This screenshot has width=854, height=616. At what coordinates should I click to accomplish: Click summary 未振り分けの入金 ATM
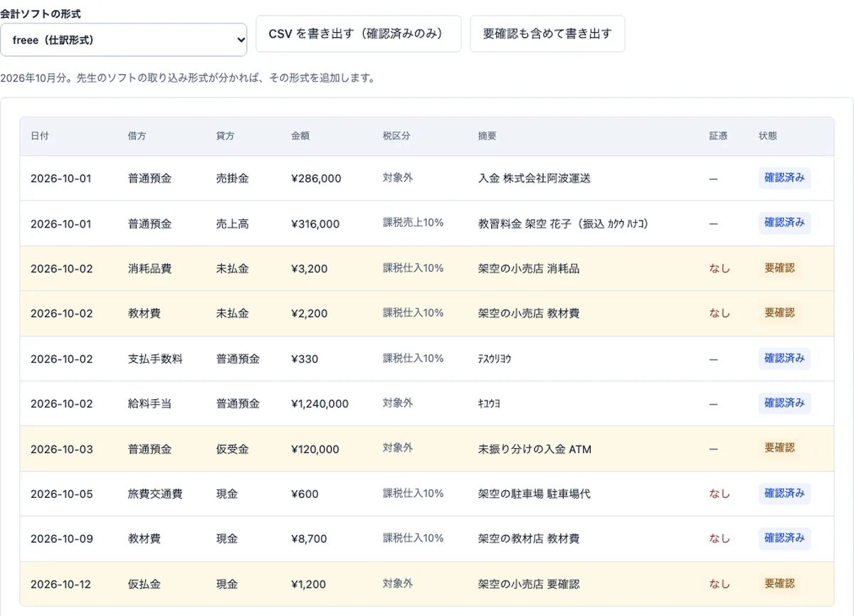534,450
